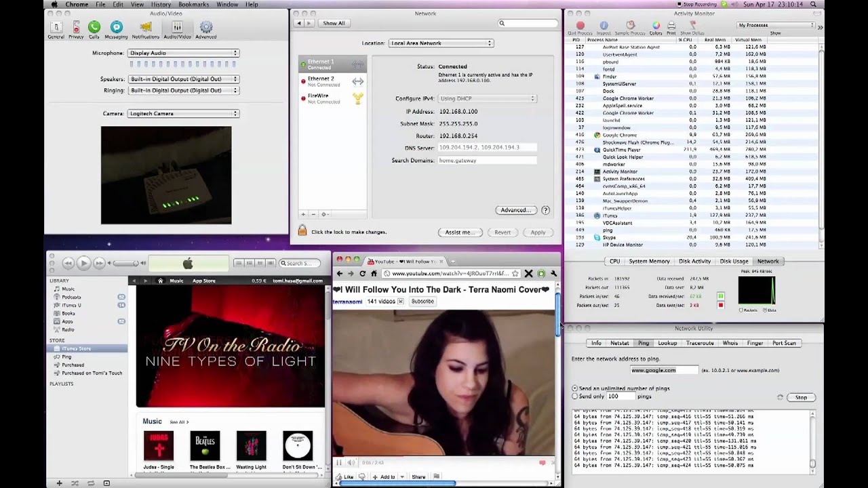This screenshot has width=868, height=488.
Task: Switch to System Memory tab
Action: click(649, 261)
